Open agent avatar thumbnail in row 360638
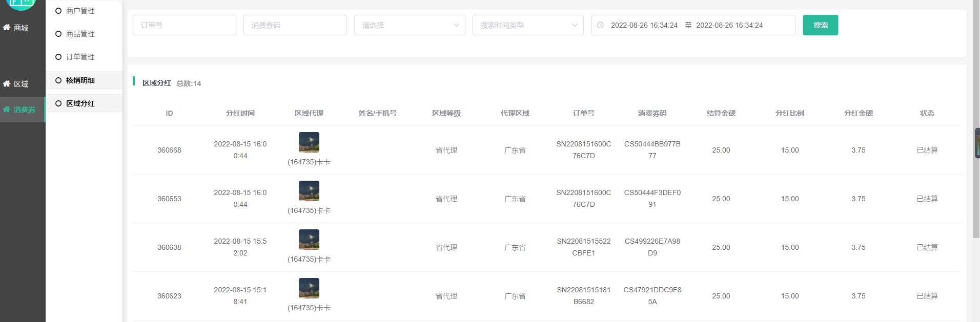Image resolution: width=980 pixels, height=322 pixels. [309, 240]
